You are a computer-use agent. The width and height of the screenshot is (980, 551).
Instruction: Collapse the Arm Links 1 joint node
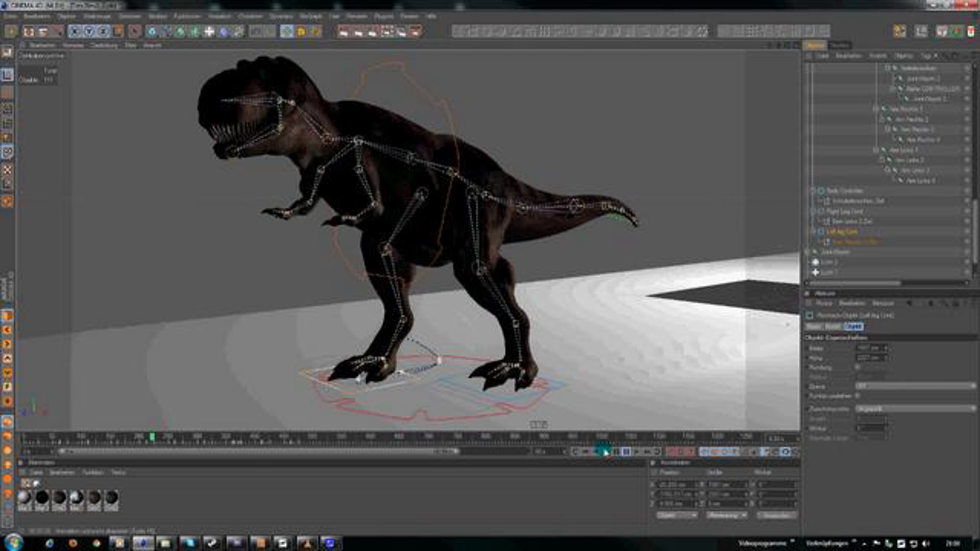click(x=875, y=150)
